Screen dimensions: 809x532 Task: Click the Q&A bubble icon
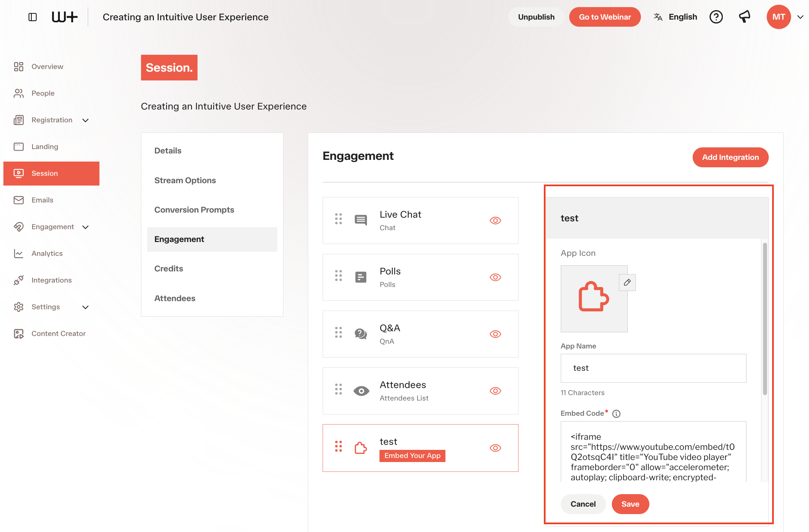361,334
